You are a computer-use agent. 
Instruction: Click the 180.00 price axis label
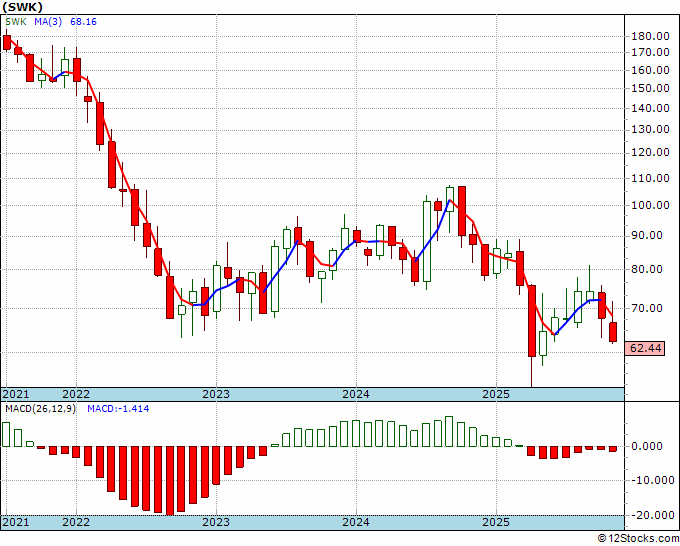(650, 36)
